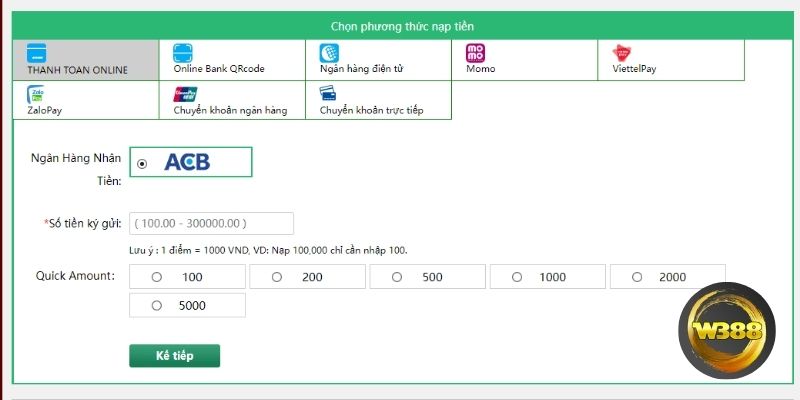Select quick amount 200 radio button
The width and height of the screenshot is (800, 400).
(x=277, y=277)
